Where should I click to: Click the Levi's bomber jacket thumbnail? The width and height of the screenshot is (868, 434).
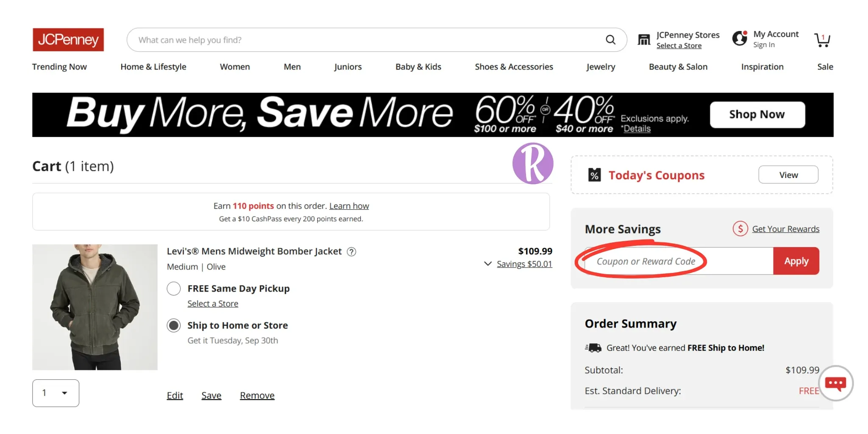[95, 307]
